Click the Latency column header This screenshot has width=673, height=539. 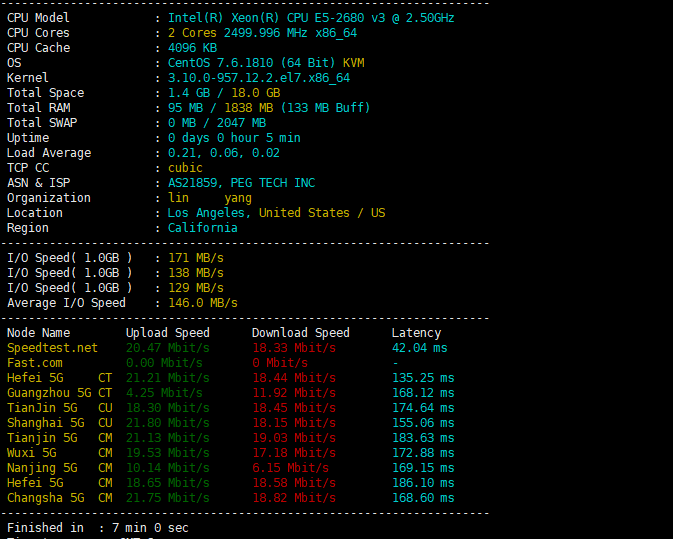[416, 333]
